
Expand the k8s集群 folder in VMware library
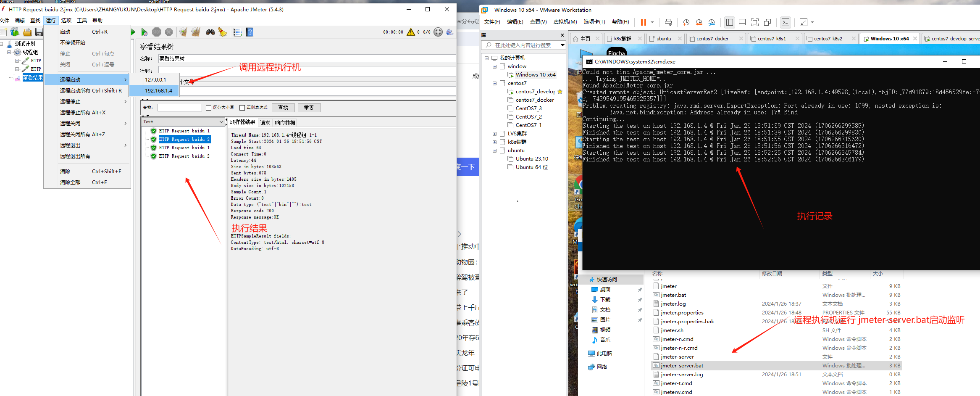coord(495,142)
